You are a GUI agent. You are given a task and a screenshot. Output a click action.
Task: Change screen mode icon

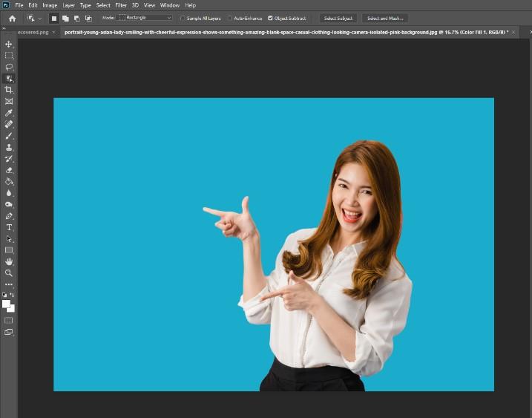coord(8,332)
